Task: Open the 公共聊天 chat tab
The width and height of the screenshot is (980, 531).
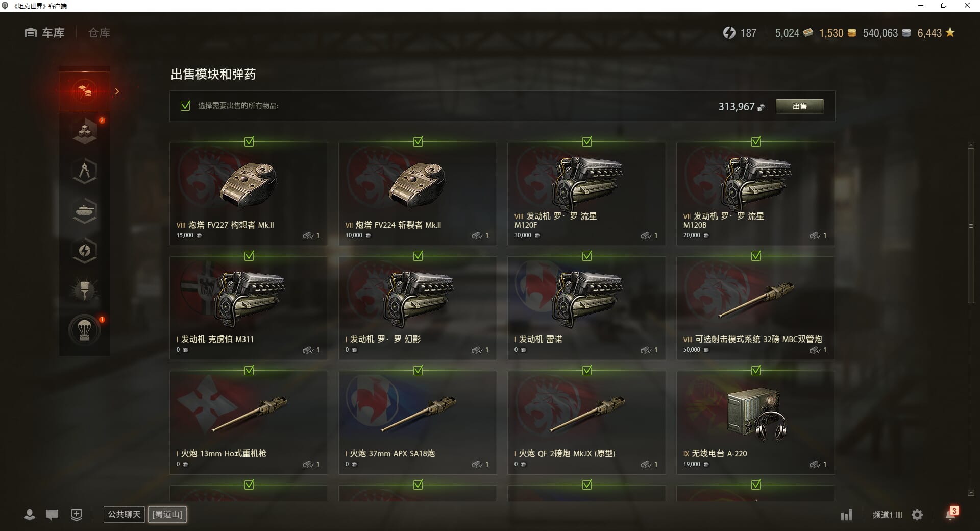Action: (x=124, y=514)
